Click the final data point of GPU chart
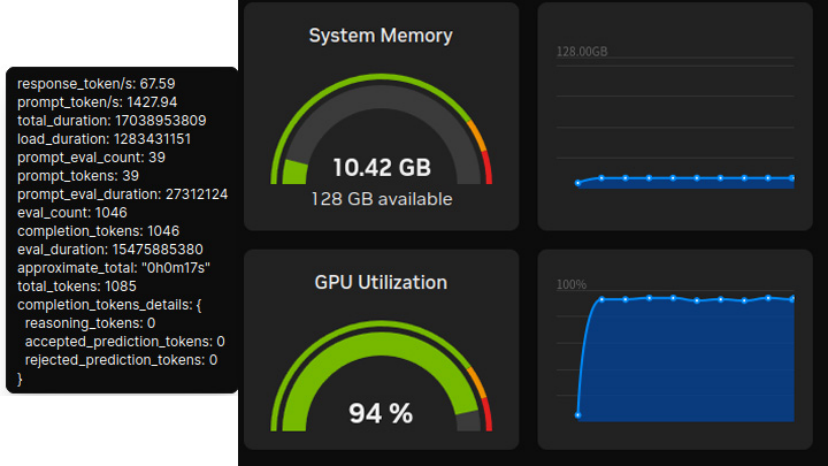 pos(792,298)
